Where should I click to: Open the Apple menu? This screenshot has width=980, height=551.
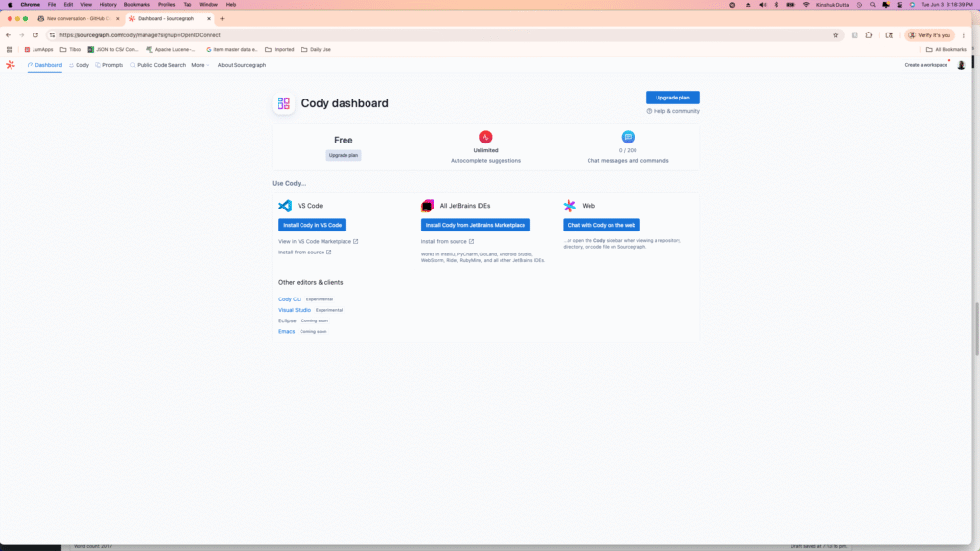[x=10, y=5]
